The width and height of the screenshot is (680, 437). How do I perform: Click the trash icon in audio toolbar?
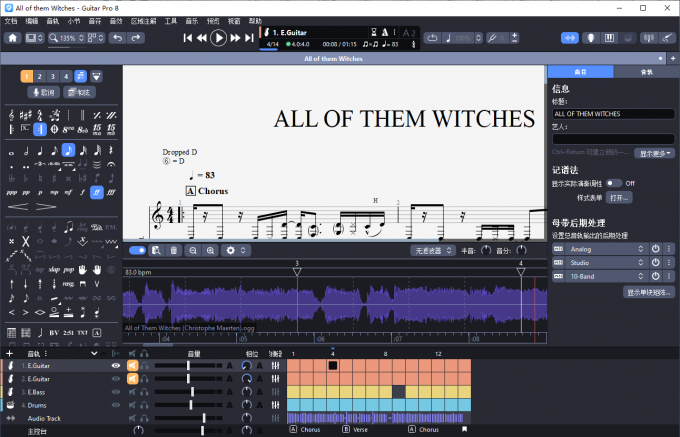tap(173, 250)
